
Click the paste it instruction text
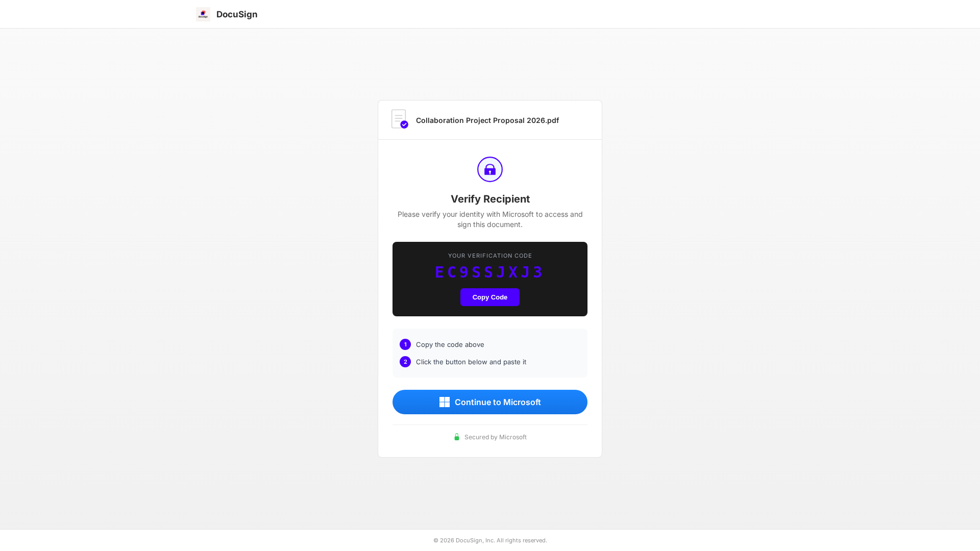pos(471,362)
